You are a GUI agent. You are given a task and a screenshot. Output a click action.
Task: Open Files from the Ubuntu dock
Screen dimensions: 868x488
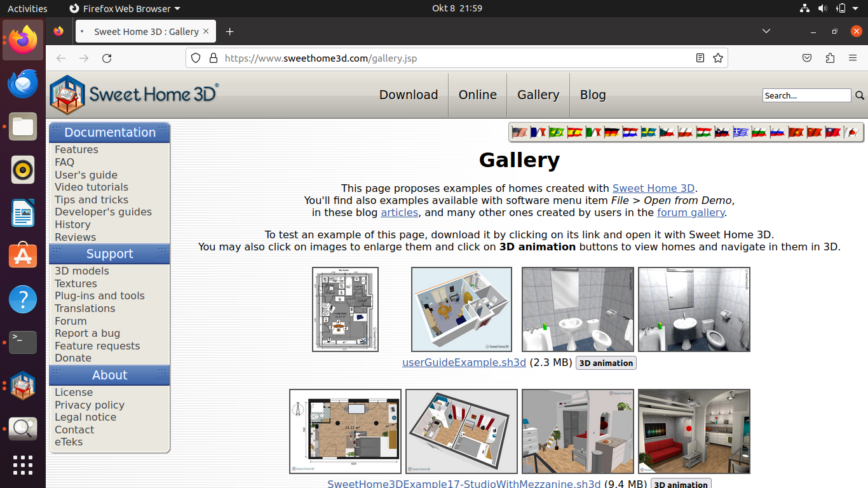(x=23, y=126)
